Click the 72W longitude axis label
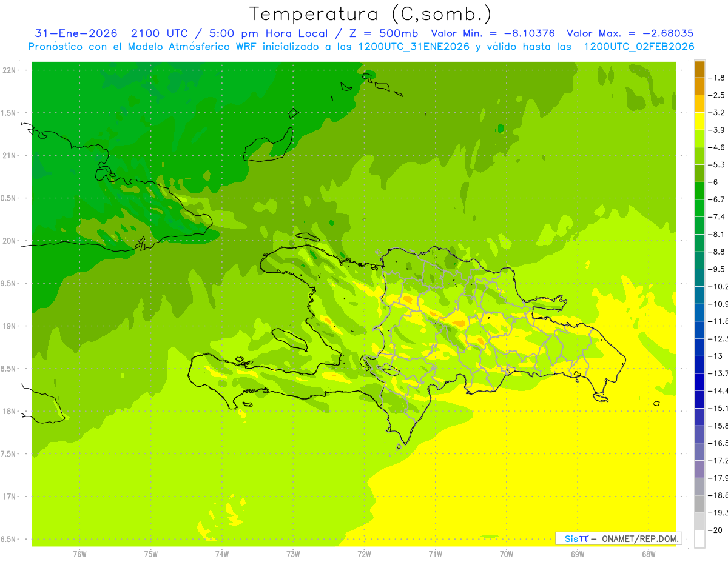 [x=364, y=554]
